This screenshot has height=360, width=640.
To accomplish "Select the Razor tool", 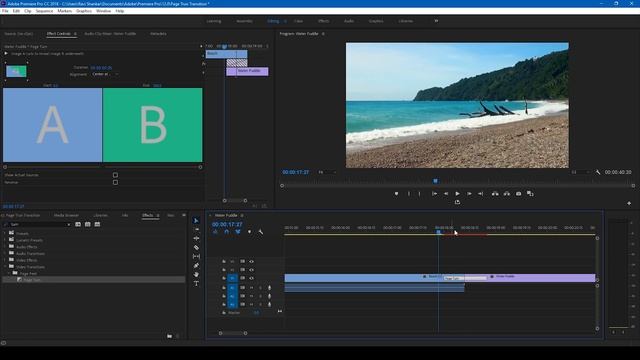I will (x=196, y=247).
